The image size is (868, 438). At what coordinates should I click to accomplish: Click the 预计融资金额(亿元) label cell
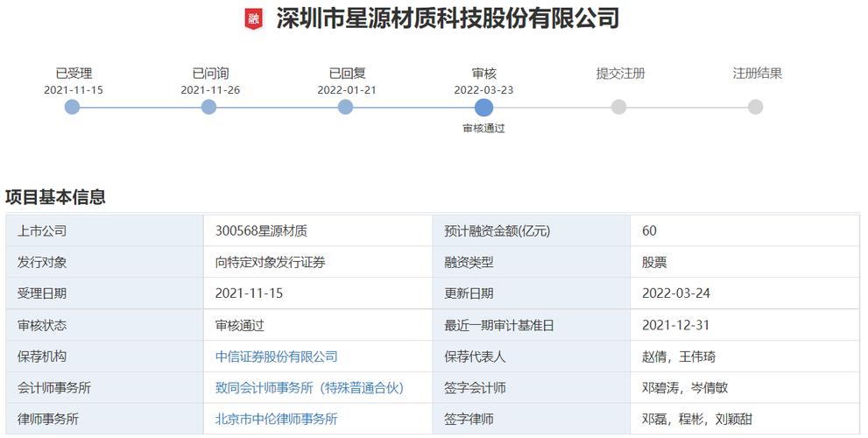(532, 231)
